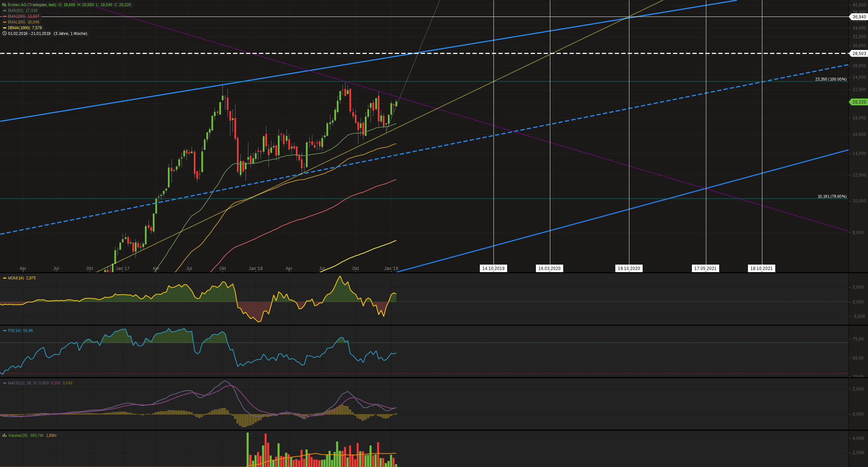Click the green 20,220 price tag on the axis

[x=860, y=102]
